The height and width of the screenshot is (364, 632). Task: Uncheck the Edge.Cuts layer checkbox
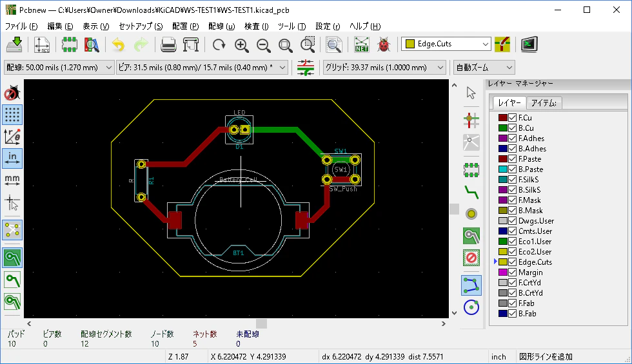pyautogui.click(x=512, y=262)
